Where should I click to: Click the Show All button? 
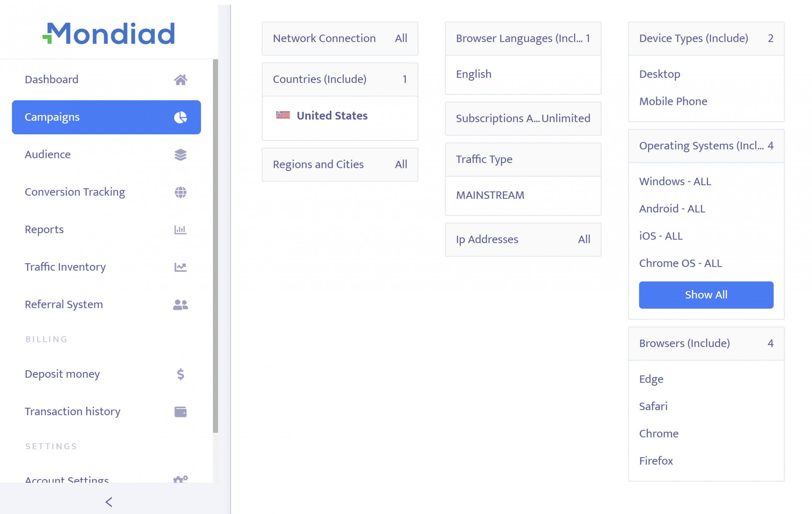tap(706, 295)
